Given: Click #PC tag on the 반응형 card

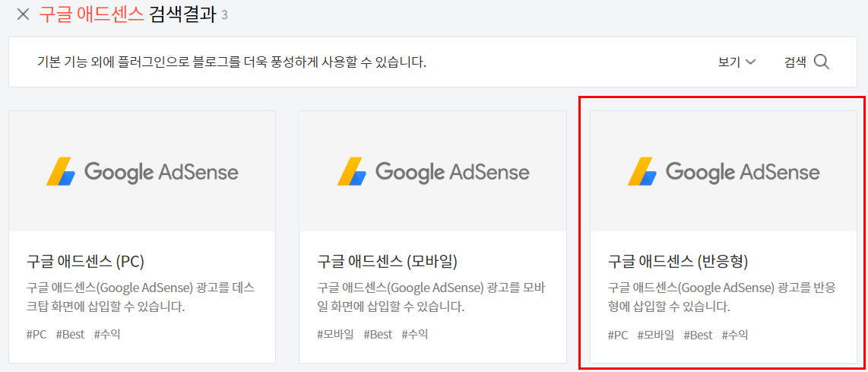Looking at the screenshot, I should (619, 335).
